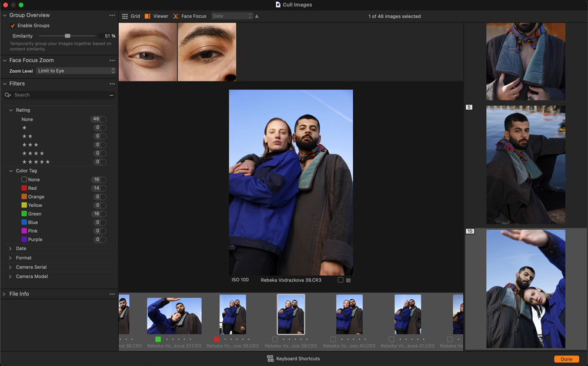This screenshot has width=588, height=366.
Task: Disable the Enable Groups checkbox
Action: [x=12, y=26]
